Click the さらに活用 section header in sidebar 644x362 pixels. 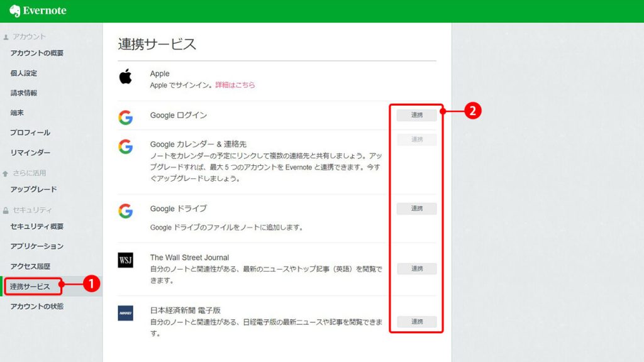[x=29, y=173]
